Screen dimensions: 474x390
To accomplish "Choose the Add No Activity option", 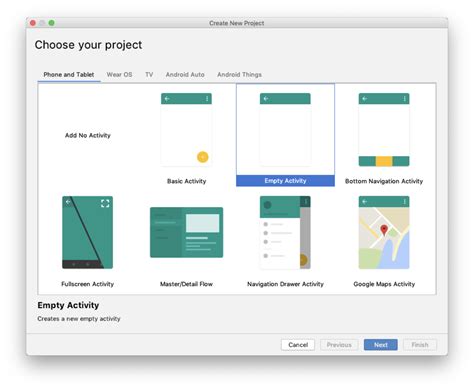I will click(88, 135).
